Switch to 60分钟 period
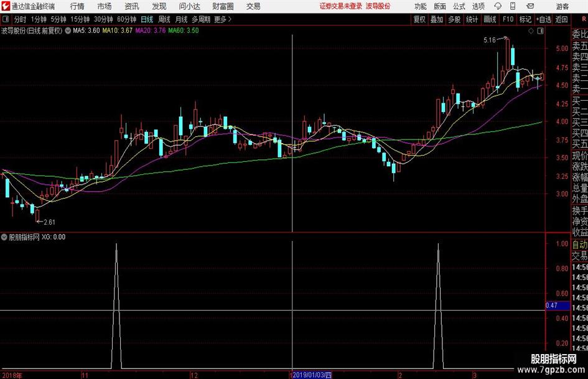 (x=127, y=19)
